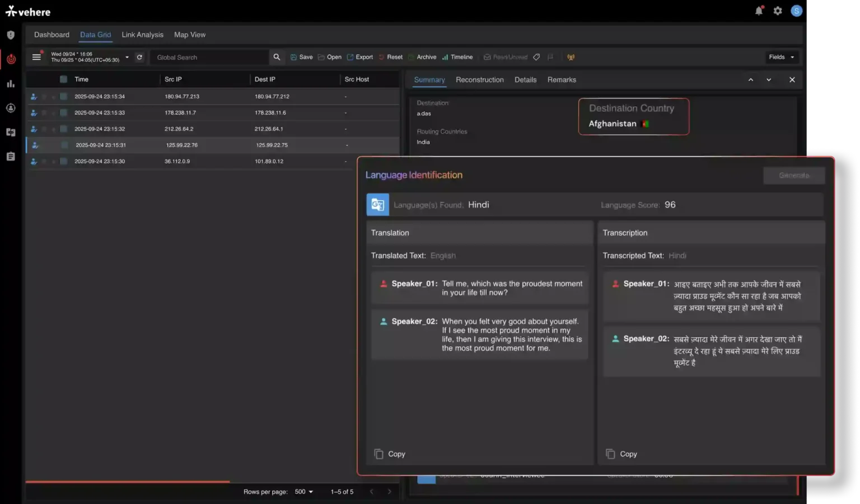Click the notification bell icon

[x=759, y=11]
